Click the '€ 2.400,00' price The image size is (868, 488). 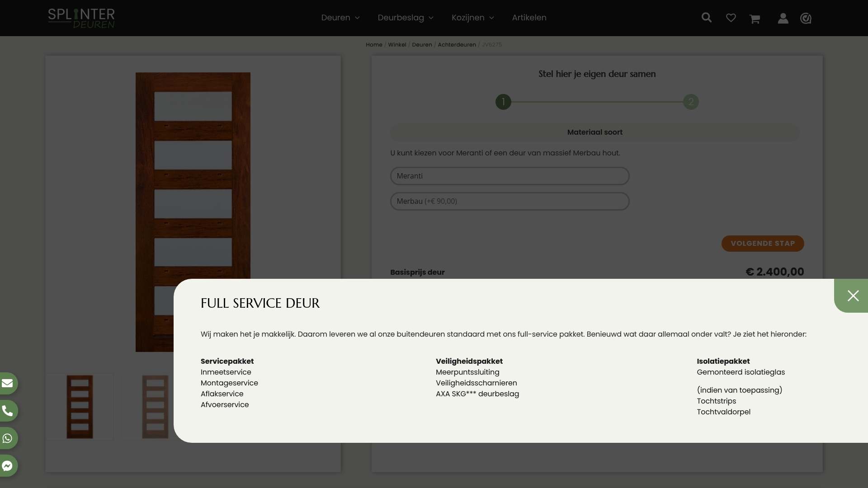[x=775, y=272]
